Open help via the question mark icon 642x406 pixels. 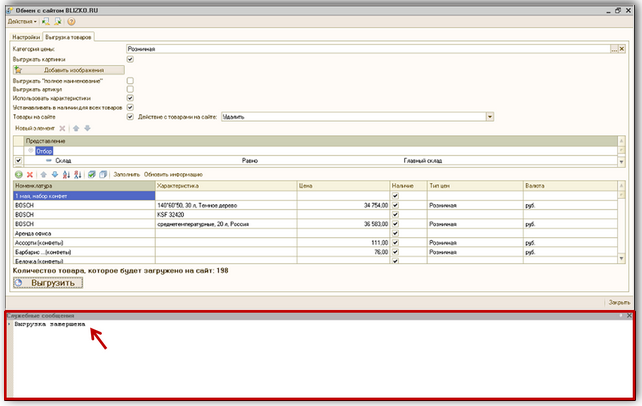[71, 21]
